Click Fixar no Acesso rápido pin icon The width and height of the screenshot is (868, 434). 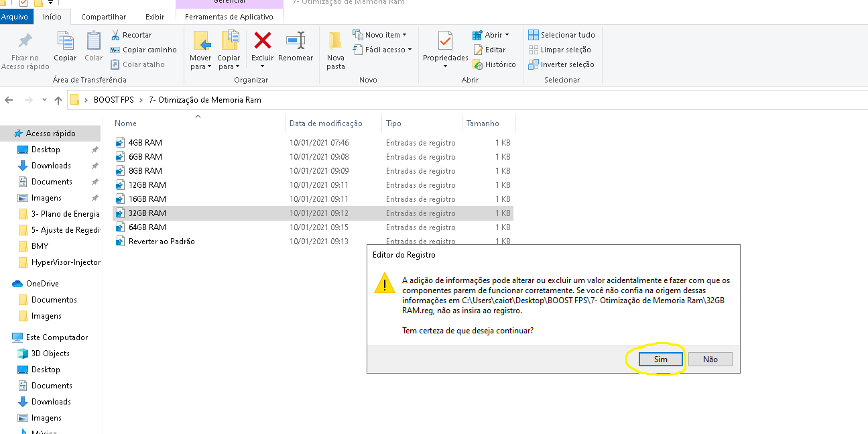(x=25, y=42)
